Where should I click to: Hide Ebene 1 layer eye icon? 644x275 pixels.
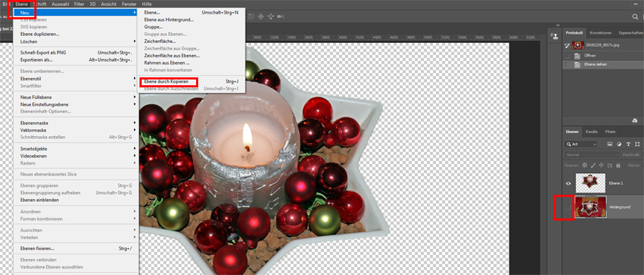(x=568, y=183)
